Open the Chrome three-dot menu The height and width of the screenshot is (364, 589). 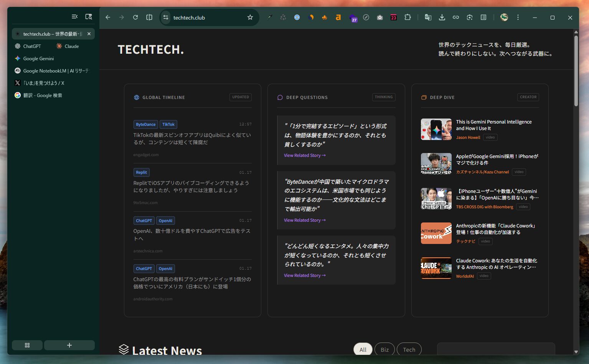(x=518, y=17)
